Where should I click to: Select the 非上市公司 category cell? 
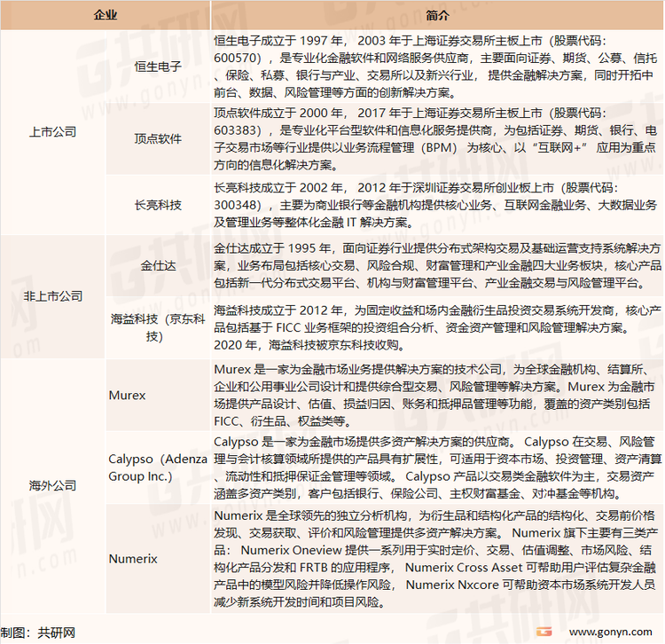(x=52, y=296)
